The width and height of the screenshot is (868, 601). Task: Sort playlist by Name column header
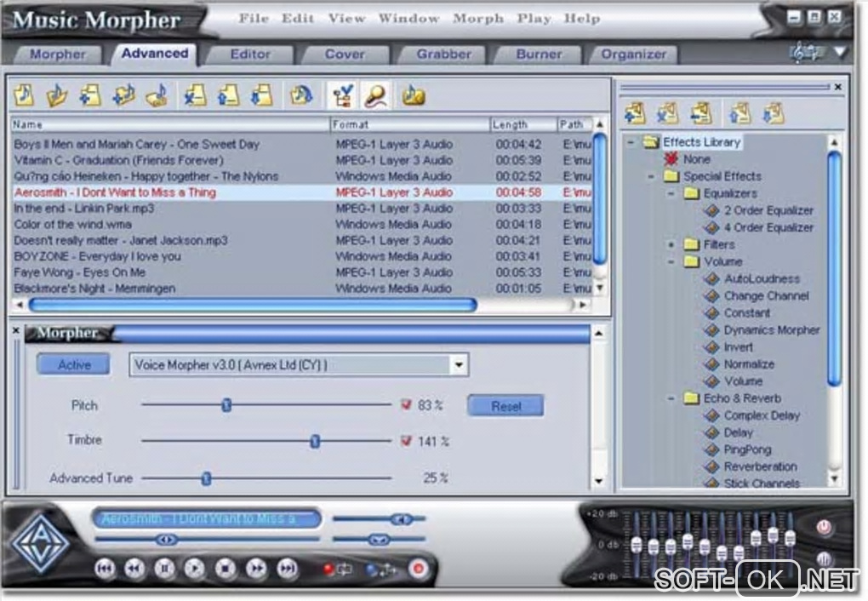point(170,124)
